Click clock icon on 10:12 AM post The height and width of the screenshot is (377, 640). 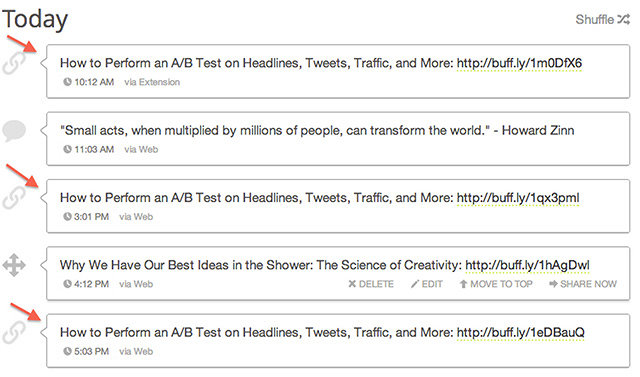[67, 82]
